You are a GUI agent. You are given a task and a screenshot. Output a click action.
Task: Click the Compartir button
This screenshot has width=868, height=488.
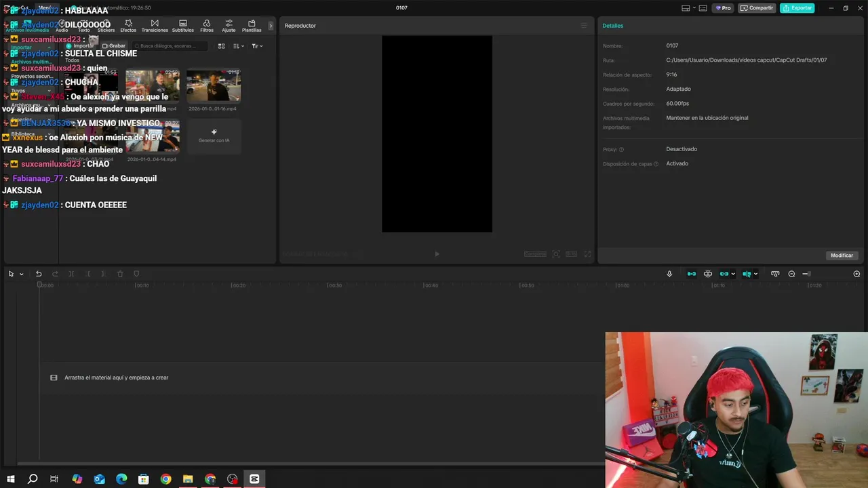click(x=757, y=8)
